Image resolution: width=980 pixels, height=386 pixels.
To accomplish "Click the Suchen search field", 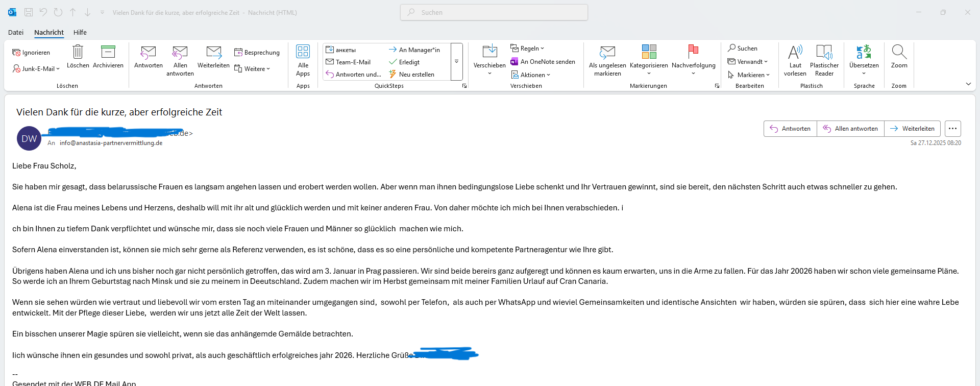I will (x=494, y=12).
